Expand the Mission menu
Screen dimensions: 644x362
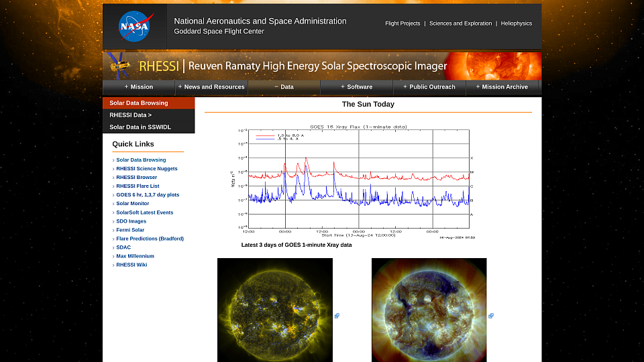139,87
